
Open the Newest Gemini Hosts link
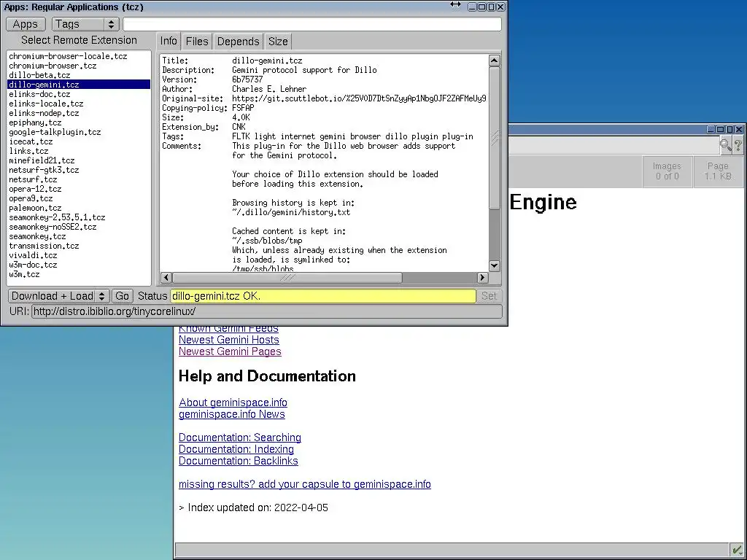[228, 340]
